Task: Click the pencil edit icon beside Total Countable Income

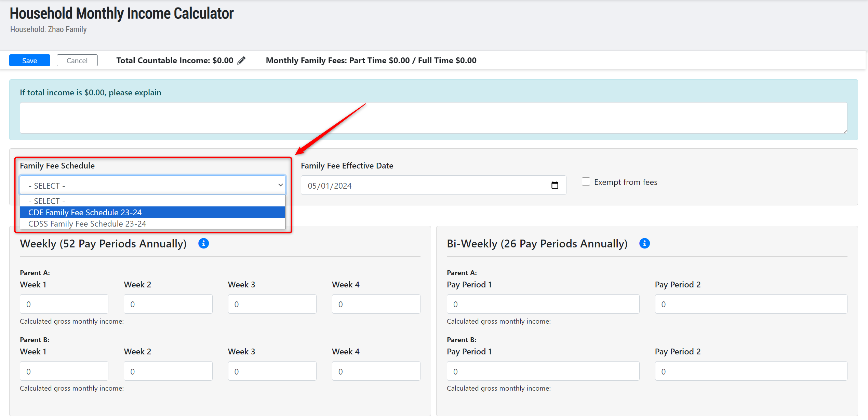Action: coord(241,60)
